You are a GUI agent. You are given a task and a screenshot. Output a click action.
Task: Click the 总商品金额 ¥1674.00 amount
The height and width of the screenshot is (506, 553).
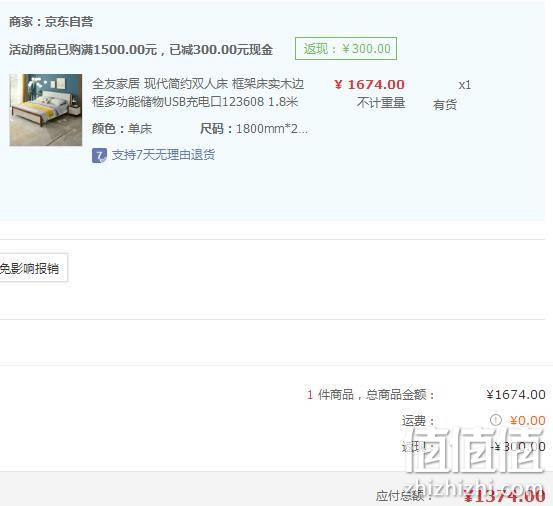pos(516,395)
